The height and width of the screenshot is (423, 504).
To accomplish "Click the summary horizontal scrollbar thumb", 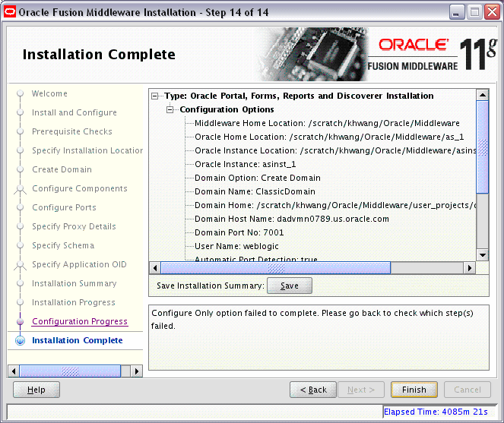I will [x=276, y=268].
